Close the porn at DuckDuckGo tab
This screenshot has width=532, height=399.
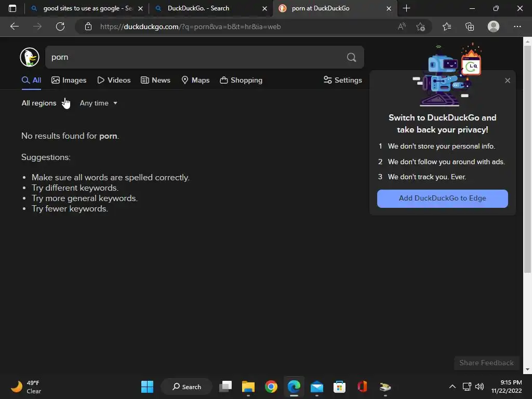click(x=389, y=8)
